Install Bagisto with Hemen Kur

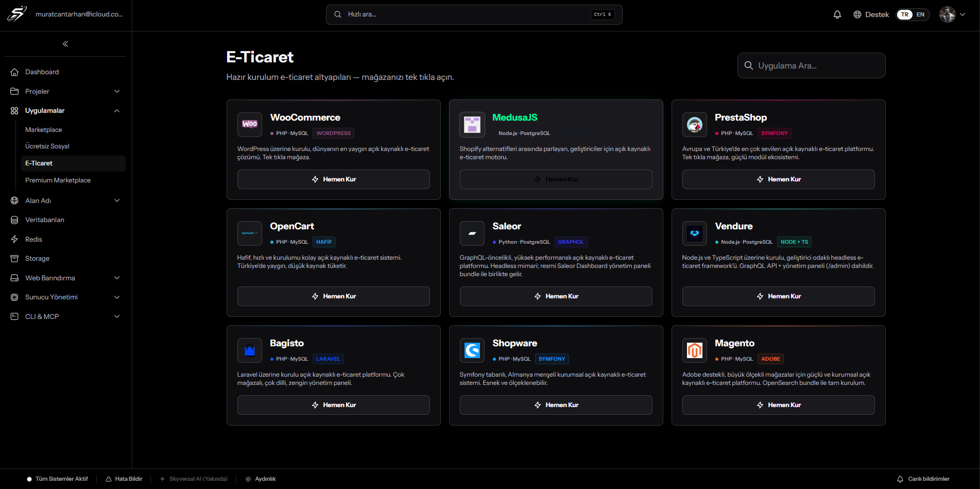(334, 405)
